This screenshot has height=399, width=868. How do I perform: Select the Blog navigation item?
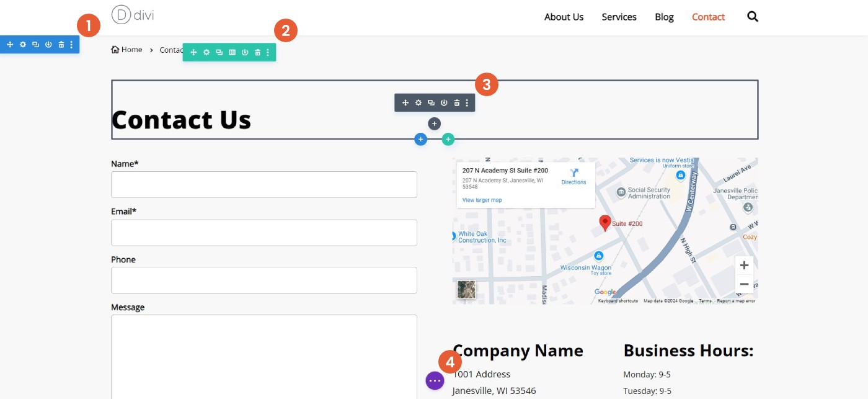[x=664, y=17]
